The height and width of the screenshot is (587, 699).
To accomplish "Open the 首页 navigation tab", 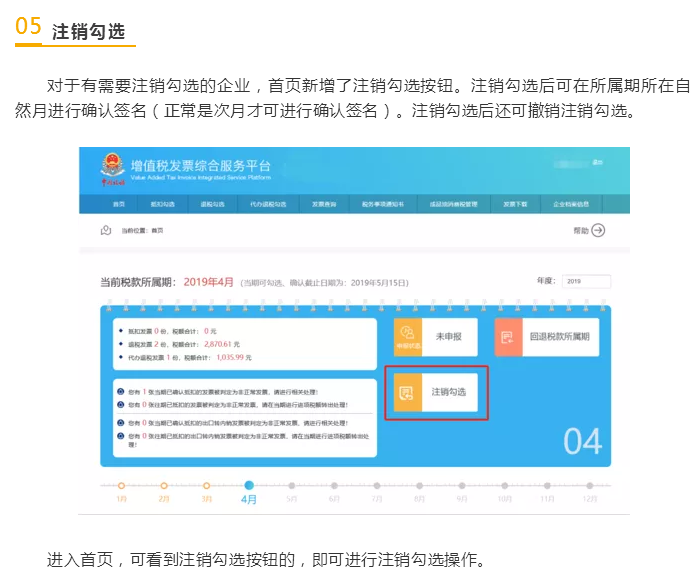I will tap(119, 204).
